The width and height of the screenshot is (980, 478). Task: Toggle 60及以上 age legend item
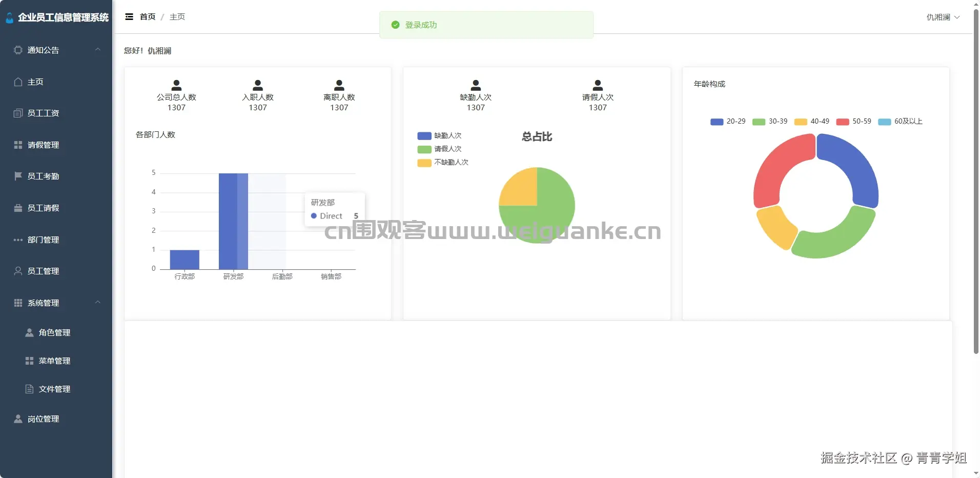point(901,122)
